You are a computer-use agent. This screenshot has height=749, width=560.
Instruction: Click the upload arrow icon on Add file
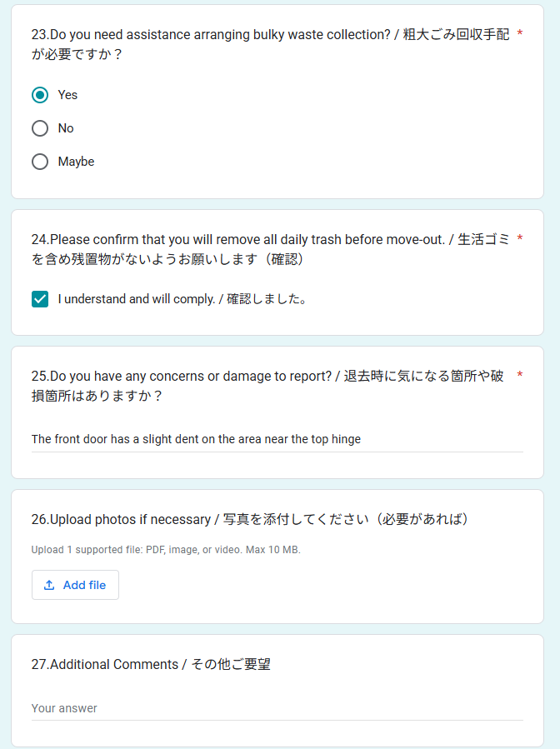(49, 585)
